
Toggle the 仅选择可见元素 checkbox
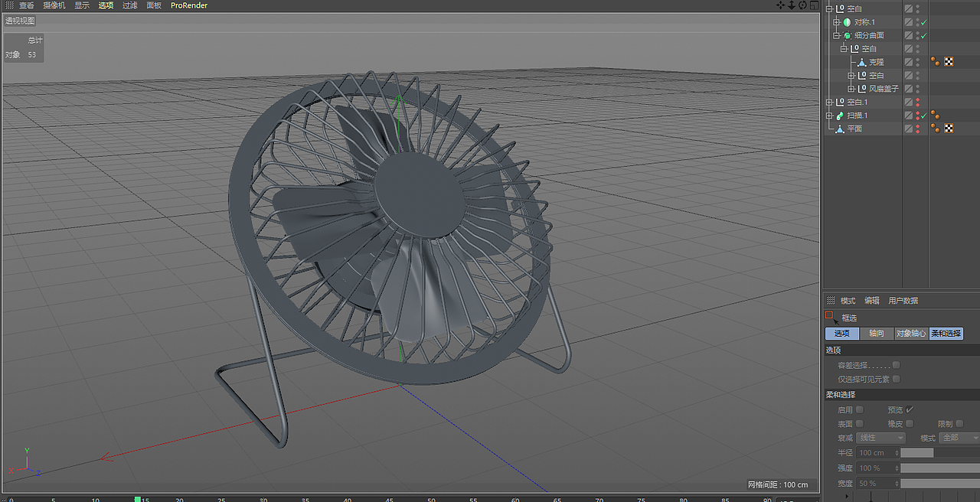[x=897, y=379]
